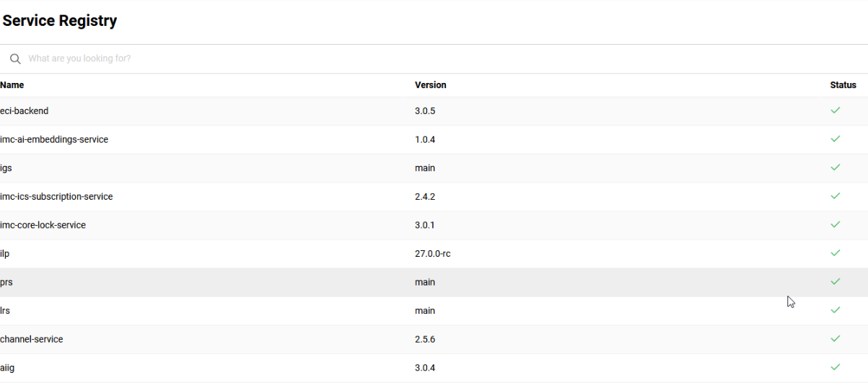Open the aiig service entry
The height and width of the screenshot is (383, 868).
click(x=7, y=368)
